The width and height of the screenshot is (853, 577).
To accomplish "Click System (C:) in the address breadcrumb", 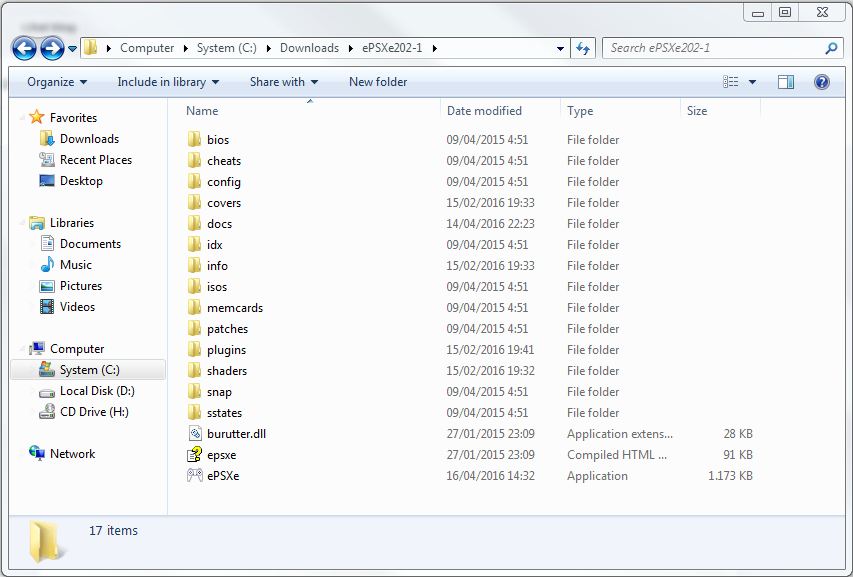I will tap(226, 48).
